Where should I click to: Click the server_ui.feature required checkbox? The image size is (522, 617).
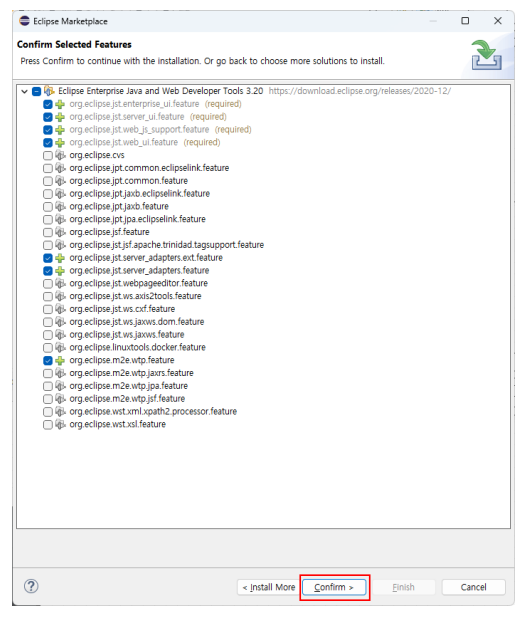click(x=48, y=117)
